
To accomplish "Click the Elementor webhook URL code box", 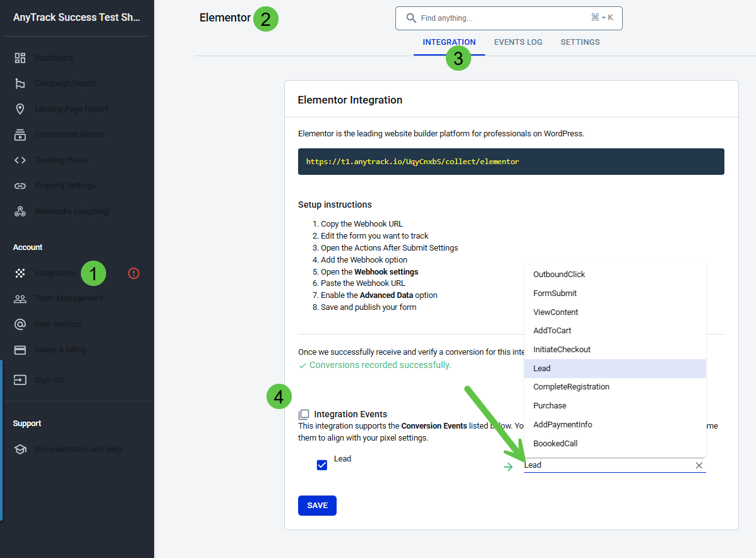I will 511,162.
